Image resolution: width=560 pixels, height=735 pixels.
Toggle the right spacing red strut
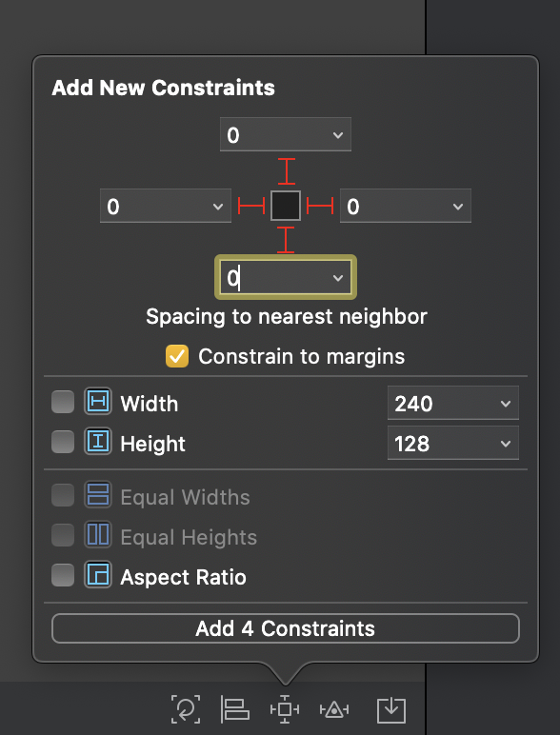320,206
